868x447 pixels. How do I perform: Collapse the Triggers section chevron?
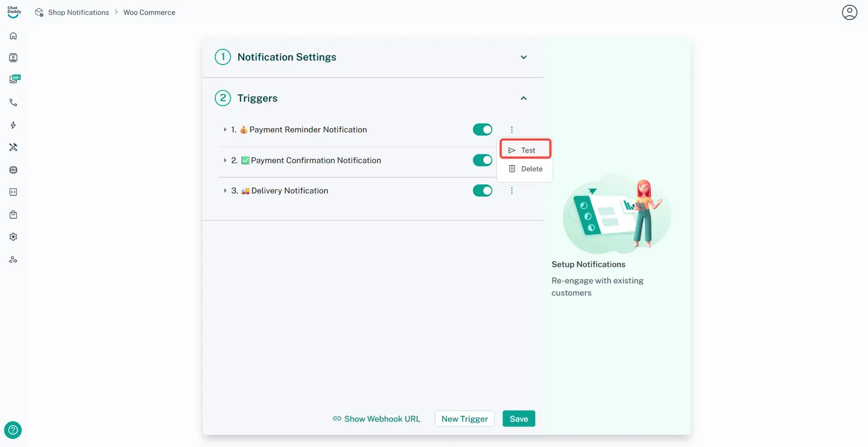tap(524, 98)
